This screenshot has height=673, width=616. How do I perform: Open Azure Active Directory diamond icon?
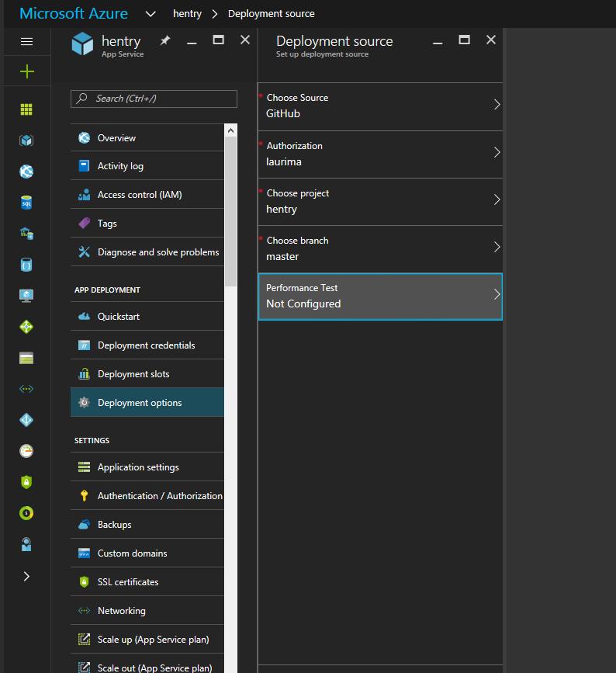point(26,420)
